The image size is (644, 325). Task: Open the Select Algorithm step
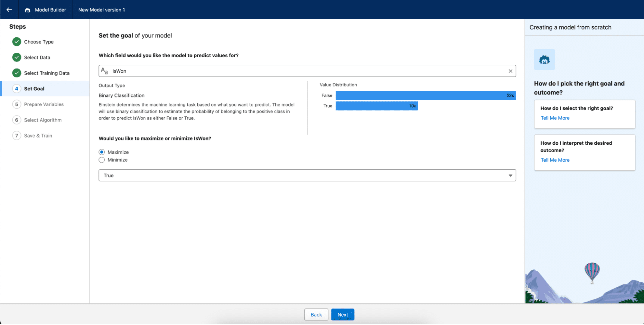point(43,120)
